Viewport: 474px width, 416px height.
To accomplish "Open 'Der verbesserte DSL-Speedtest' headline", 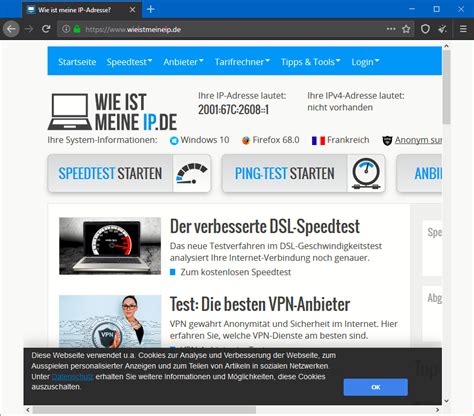I will 265,227.
